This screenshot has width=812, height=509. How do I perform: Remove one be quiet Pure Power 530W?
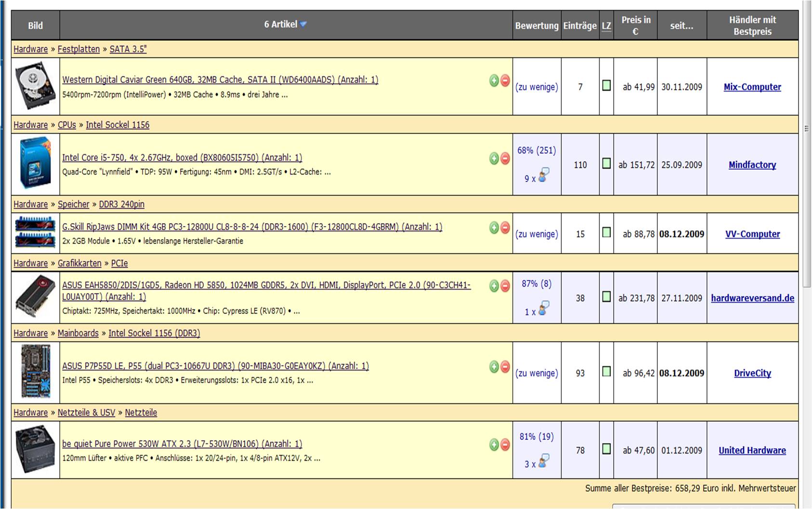pyautogui.click(x=505, y=444)
